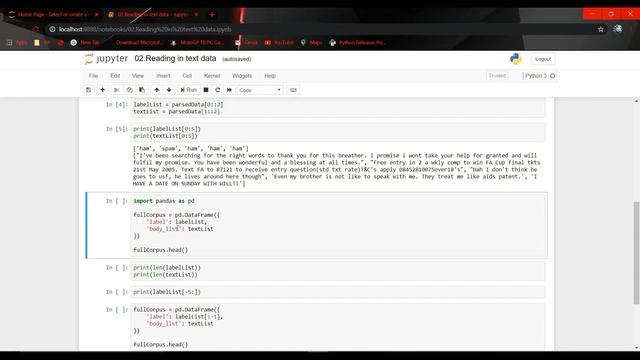Switch to the Home Page browser tab
The image size is (640, 360).
pyautogui.click(x=53, y=14)
